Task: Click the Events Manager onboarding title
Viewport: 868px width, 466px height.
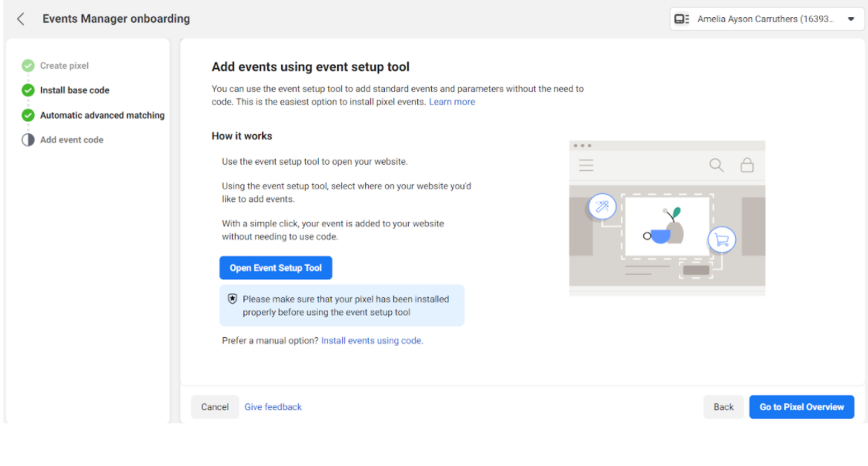Action: [116, 19]
